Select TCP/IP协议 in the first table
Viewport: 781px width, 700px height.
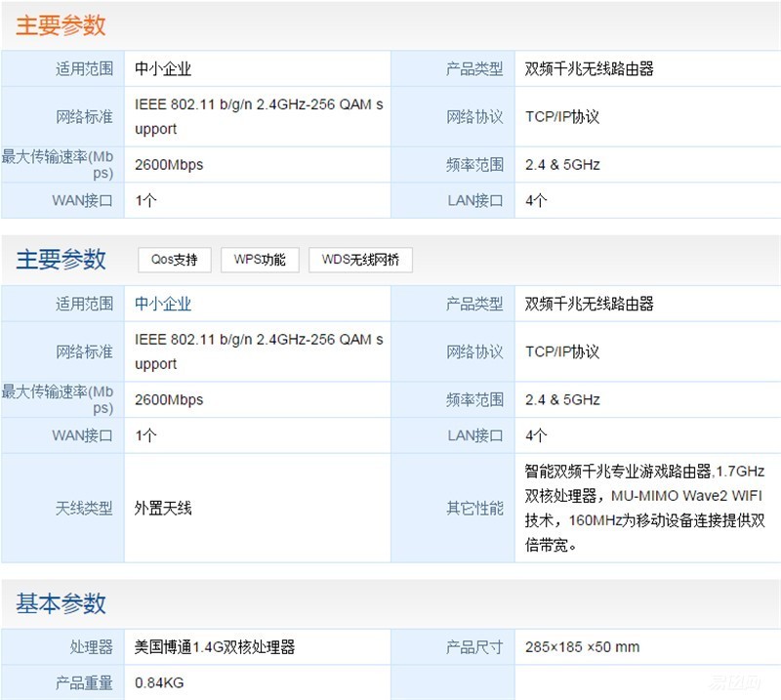(562, 116)
